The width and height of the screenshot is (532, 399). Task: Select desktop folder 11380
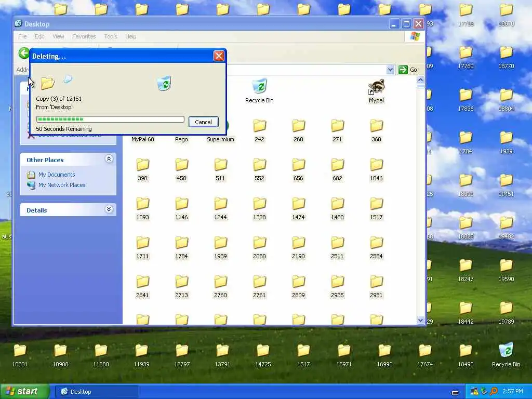coord(101,355)
